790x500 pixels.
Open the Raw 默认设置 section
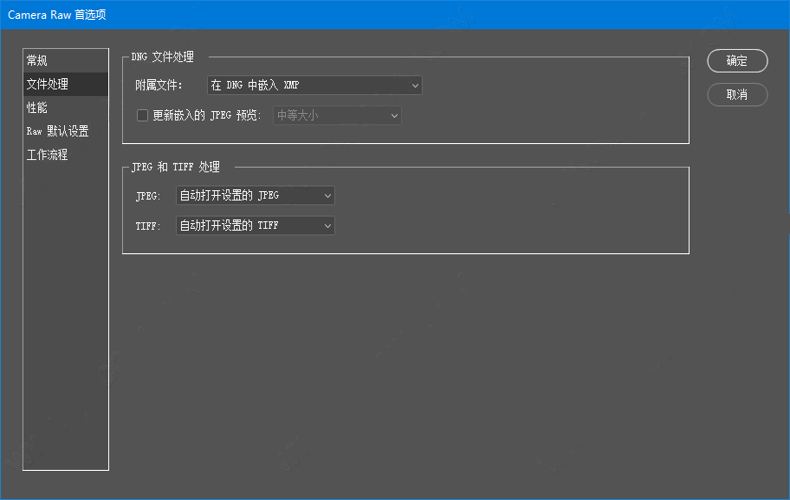pyautogui.click(x=65, y=131)
